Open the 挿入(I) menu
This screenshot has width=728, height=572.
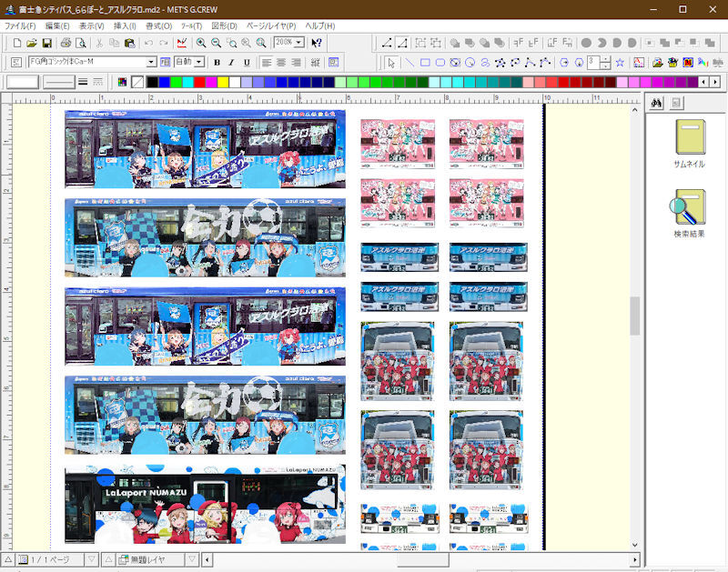pyautogui.click(x=125, y=26)
